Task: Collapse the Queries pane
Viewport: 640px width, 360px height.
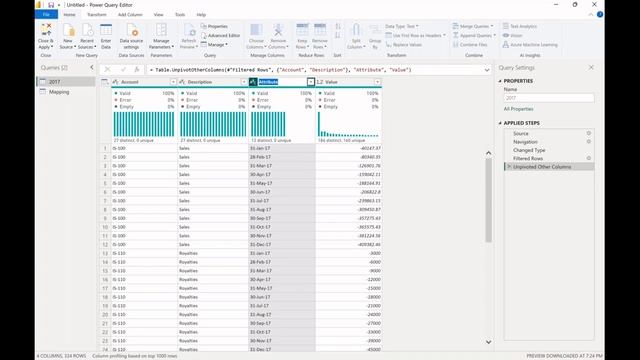Action: (91, 68)
